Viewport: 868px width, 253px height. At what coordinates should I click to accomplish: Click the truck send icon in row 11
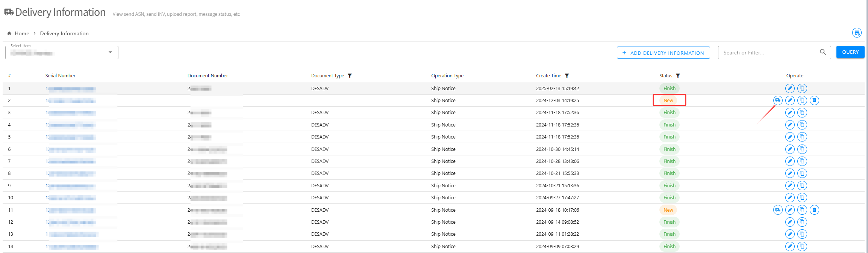coord(777,210)
